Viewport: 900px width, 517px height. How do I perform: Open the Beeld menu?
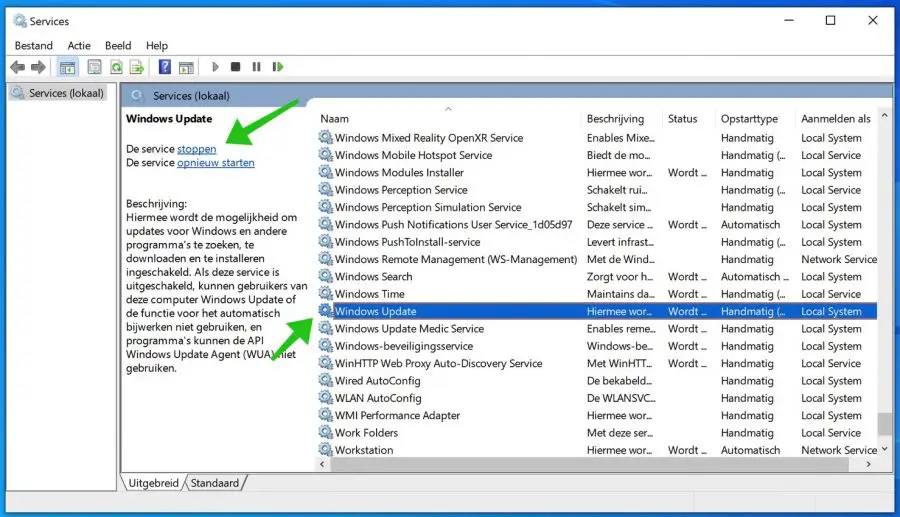coord(118,45)
